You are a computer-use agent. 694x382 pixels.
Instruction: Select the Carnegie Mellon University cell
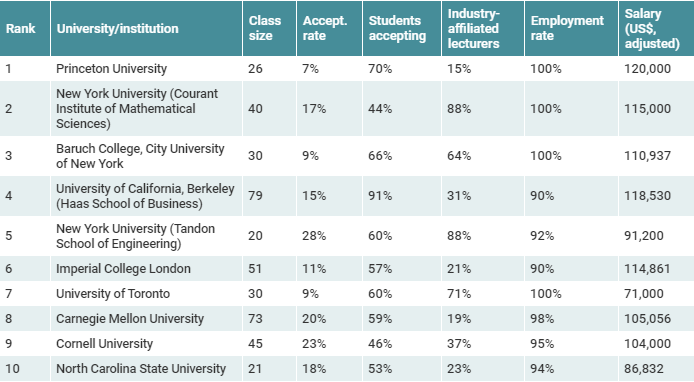tap(130, 319)
